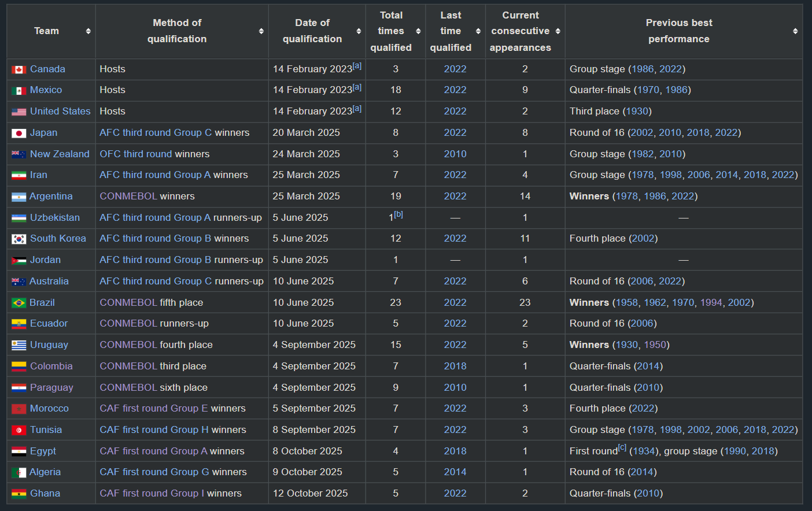Viewport: 812px width, 511px height.
Task: Sort by Previous best performance column
Action: click(795, 31)
